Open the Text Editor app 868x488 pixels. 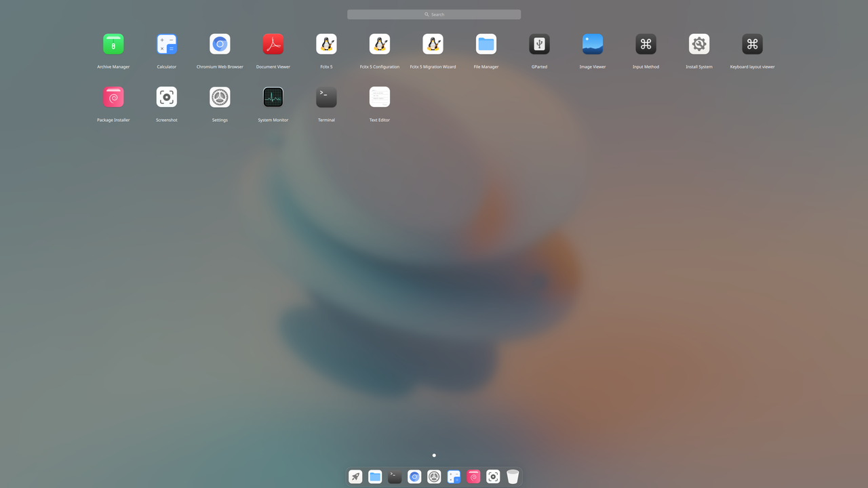coord(379,96)
